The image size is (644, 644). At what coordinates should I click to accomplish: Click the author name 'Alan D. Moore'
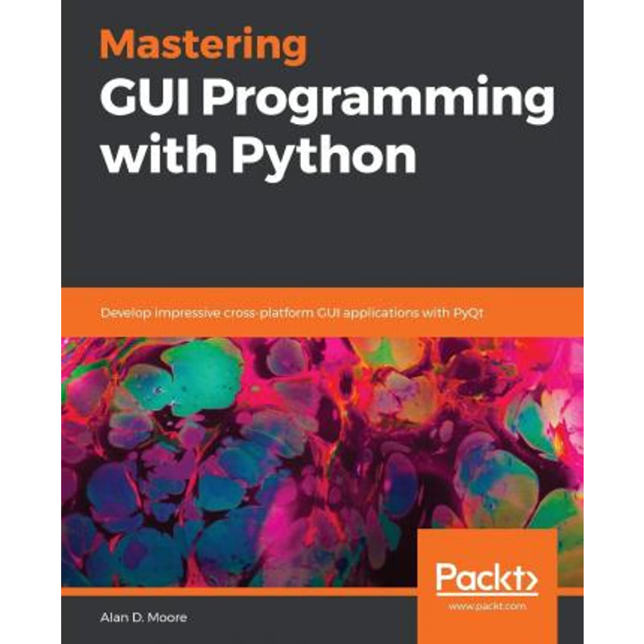(x=144, y=617)
